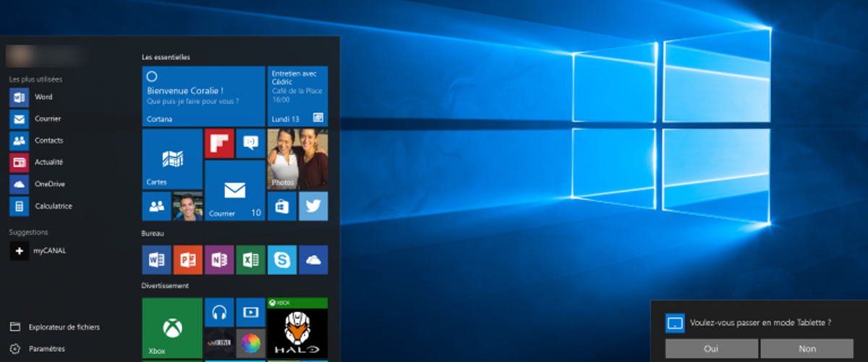Open the video player tile
This screenshot has width=868, height=362.
click(x=251, y=312)
